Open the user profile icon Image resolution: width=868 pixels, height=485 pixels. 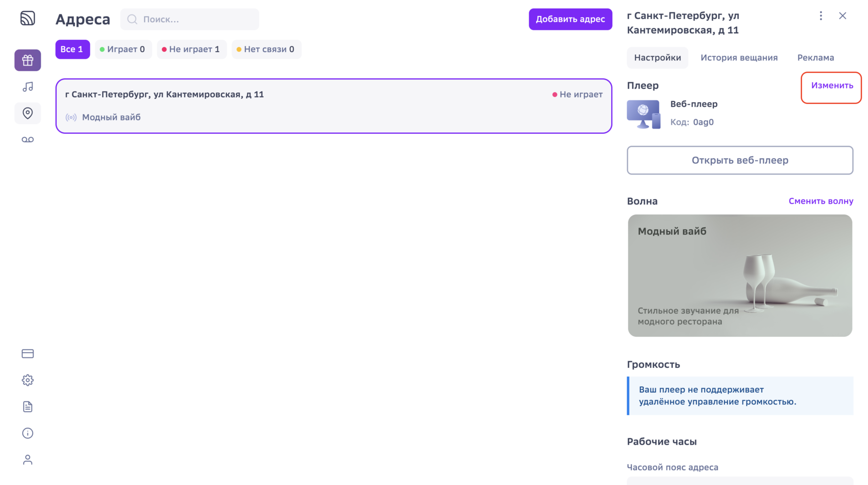(x=27, y=460)
